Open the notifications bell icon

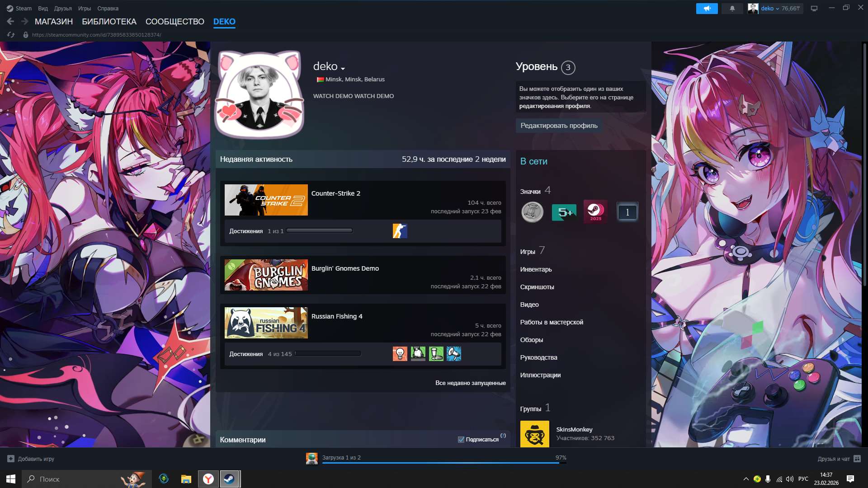(x=732, y=8)
